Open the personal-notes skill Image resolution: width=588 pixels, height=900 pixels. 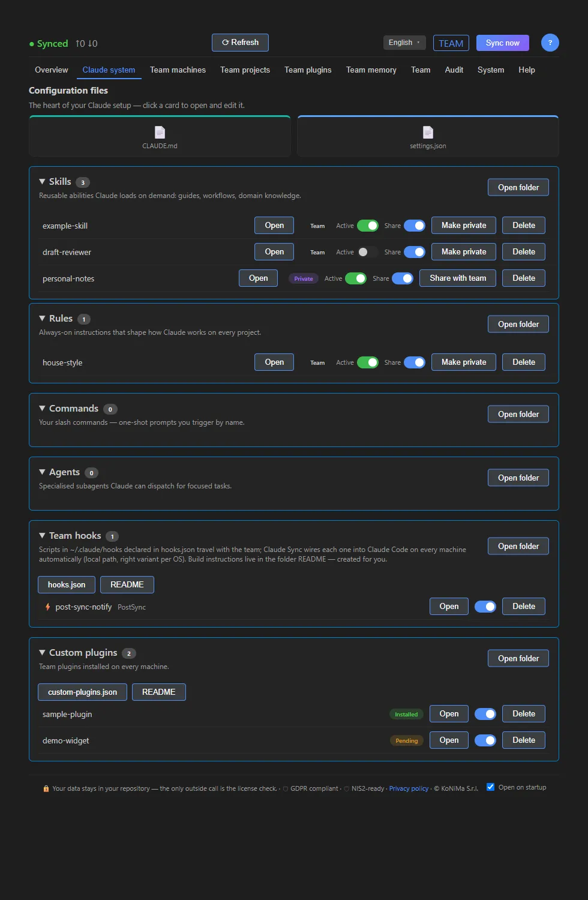pyautogui.click(x=258, y=278)
